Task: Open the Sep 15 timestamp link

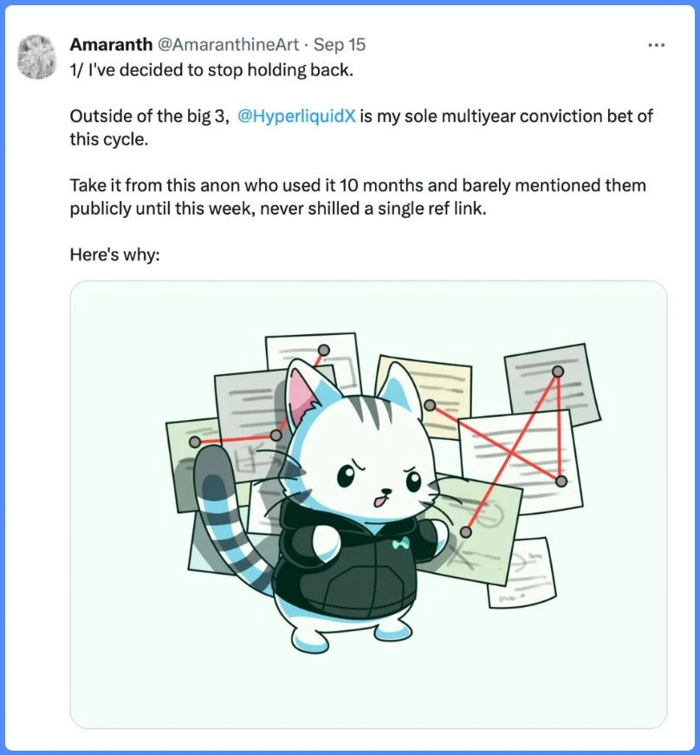Action: coord(339,44)
